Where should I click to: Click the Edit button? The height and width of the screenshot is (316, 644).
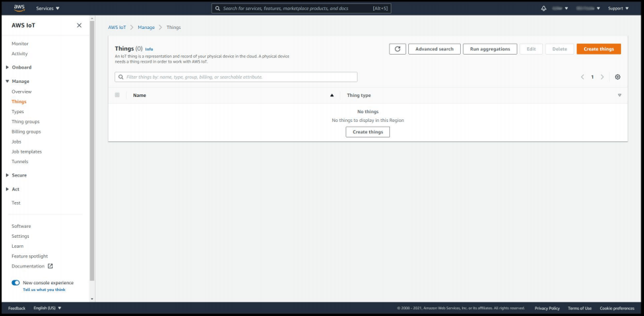[x=531, y=49]
